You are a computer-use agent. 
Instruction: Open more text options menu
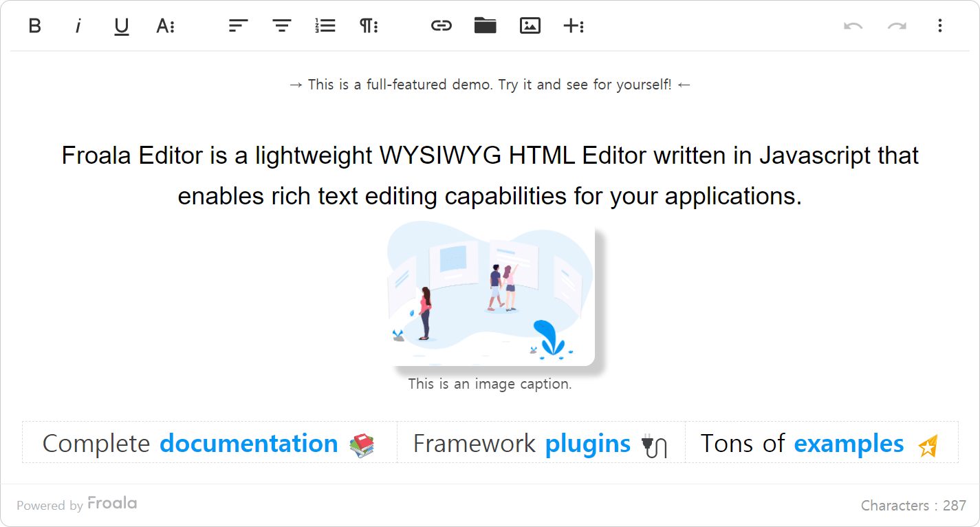click(165, 26)
